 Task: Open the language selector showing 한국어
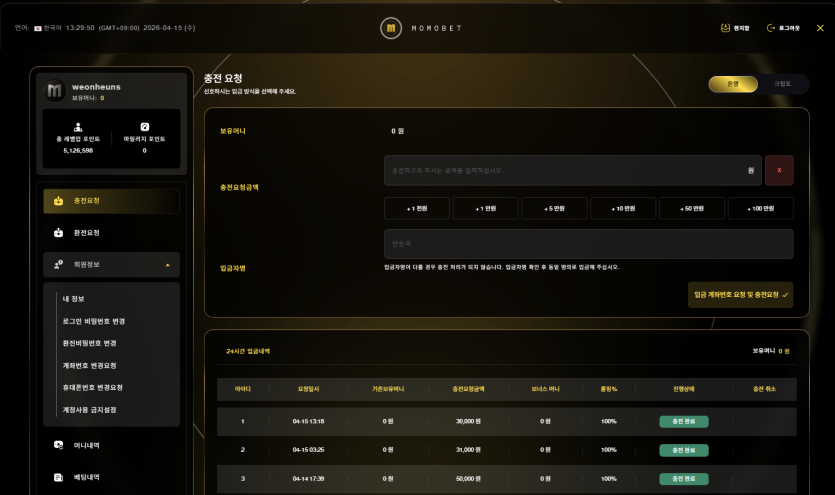[x=50, y=28]
